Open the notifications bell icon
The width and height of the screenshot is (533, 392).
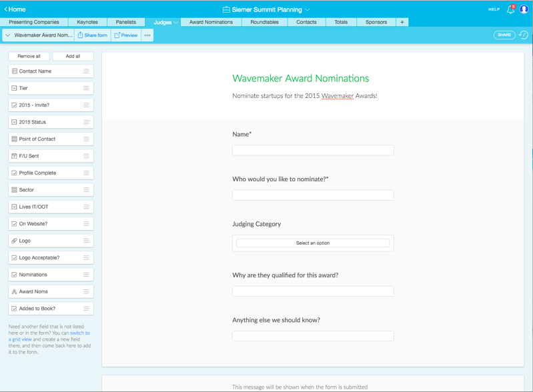510,9
